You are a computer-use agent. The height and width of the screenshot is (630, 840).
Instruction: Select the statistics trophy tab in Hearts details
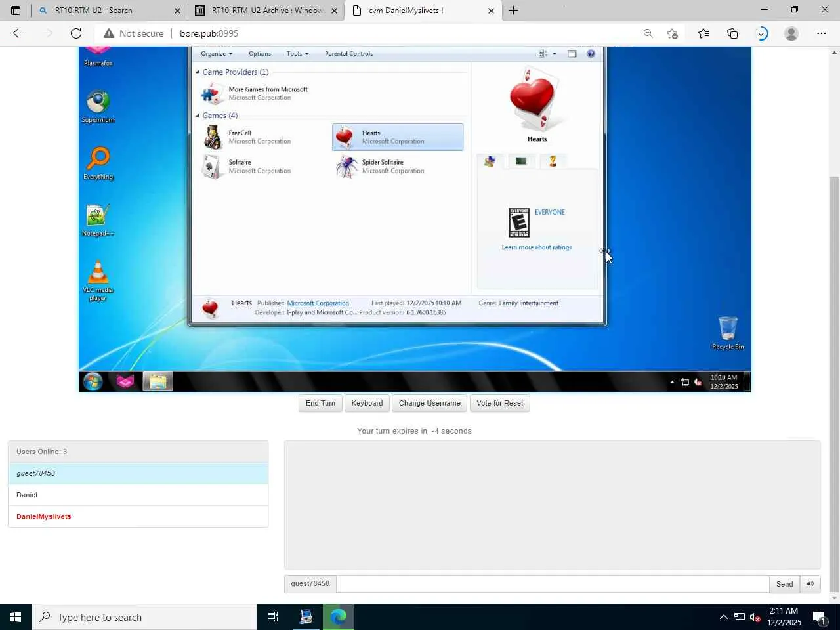[553, 161]
